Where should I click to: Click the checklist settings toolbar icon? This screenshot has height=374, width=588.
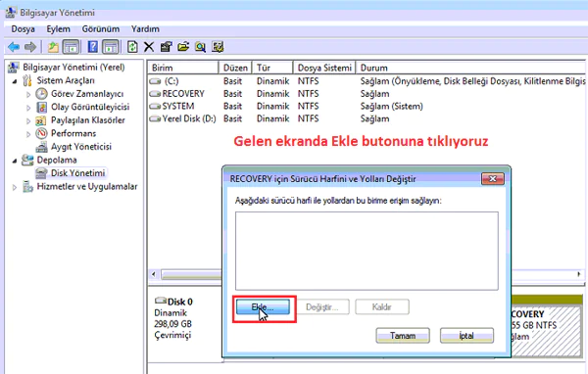coord(218,47)
